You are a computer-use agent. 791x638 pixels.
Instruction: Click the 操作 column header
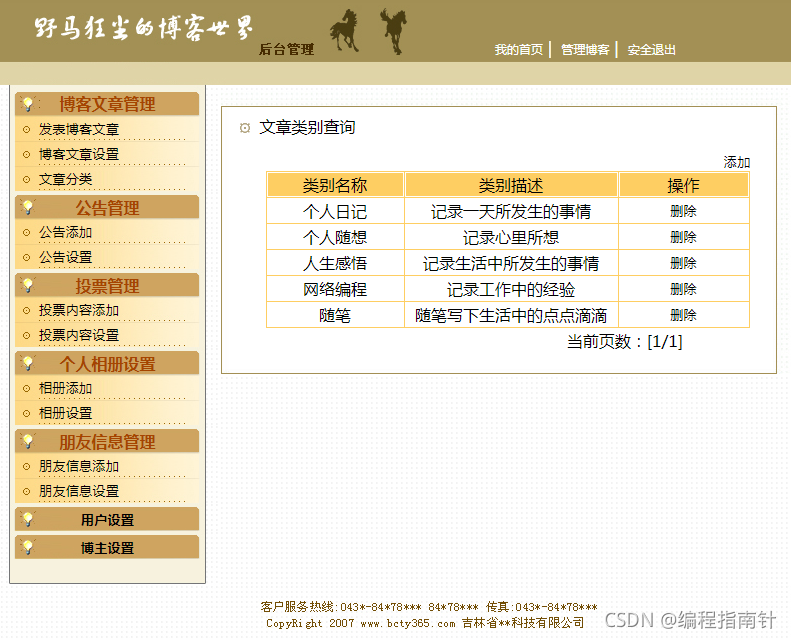tap(684, 185)
